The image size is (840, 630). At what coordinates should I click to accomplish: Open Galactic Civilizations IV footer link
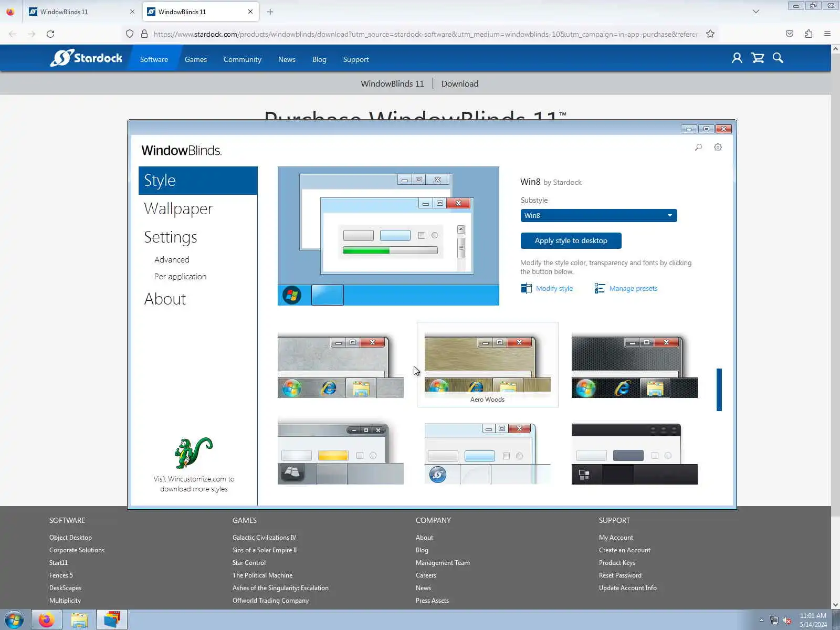264,538
